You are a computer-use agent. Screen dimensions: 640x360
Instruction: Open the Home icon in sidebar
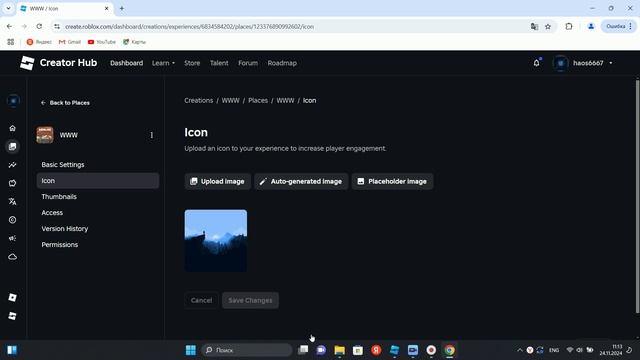click(x=13, y=128)
